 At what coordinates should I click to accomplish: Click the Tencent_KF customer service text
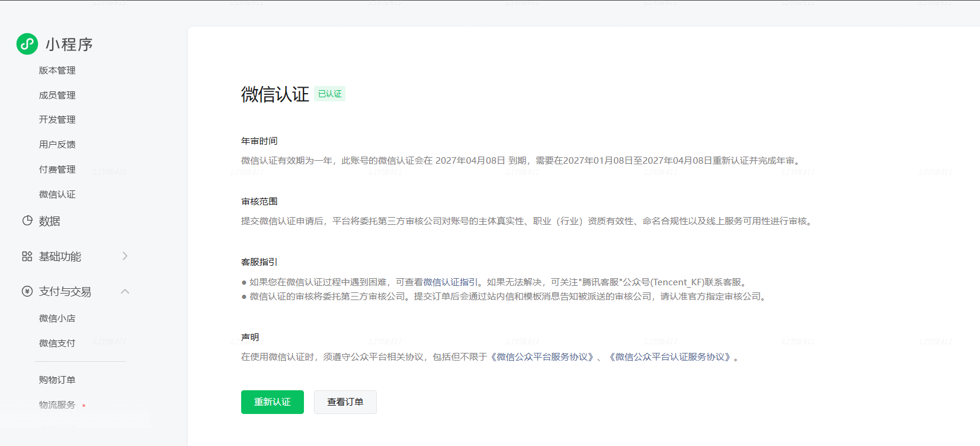pos(677,282)
